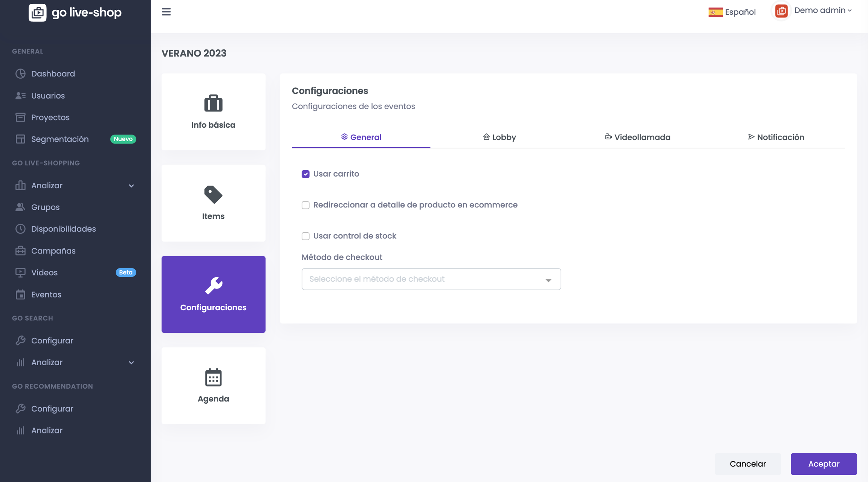This screenshot has height=482, width=868.
Task: Switch to the Videollamada tab
Action: 637,137
